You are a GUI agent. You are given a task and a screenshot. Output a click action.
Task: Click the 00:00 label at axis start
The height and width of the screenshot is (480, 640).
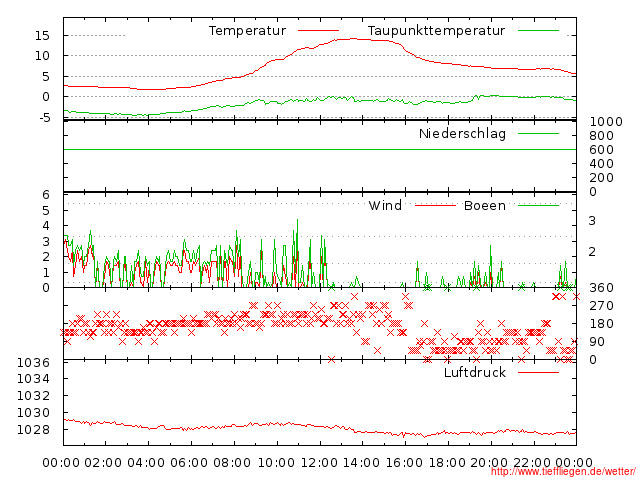click(x=62, y=462)
